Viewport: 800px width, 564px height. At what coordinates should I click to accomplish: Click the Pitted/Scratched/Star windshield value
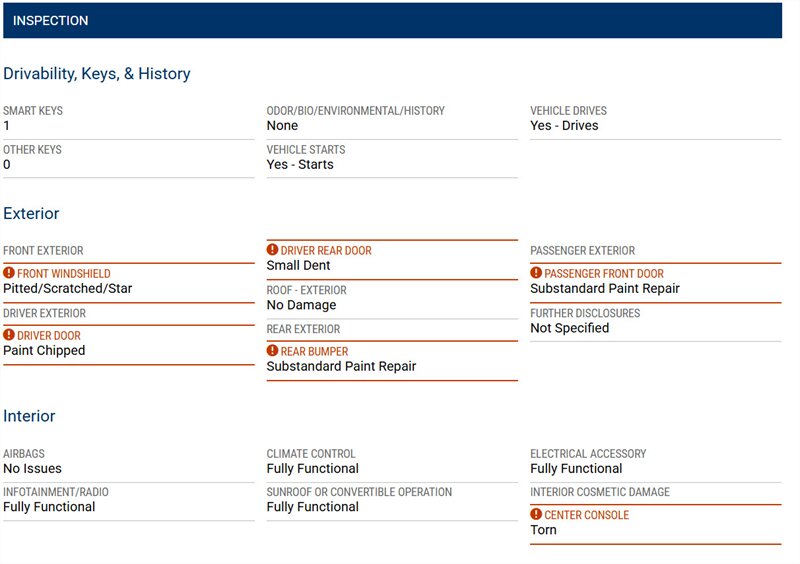tap(67, 289)
